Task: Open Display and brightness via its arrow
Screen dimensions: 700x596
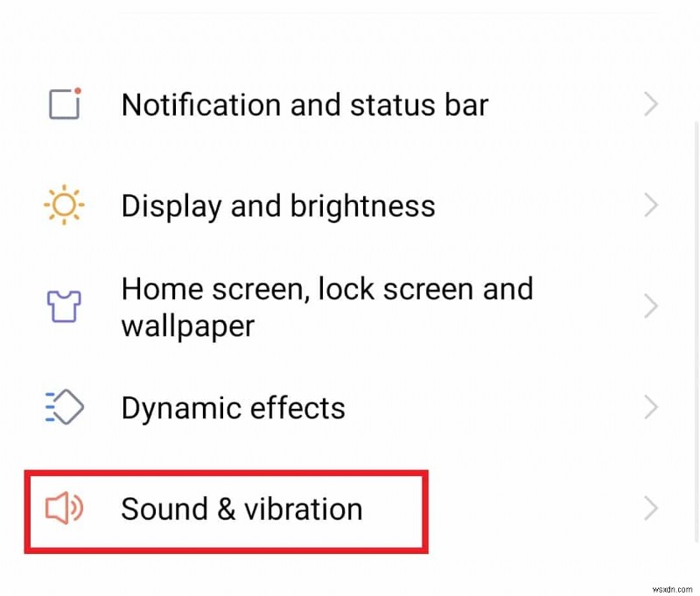Action: pyautogui.click(x=650, y=205)
